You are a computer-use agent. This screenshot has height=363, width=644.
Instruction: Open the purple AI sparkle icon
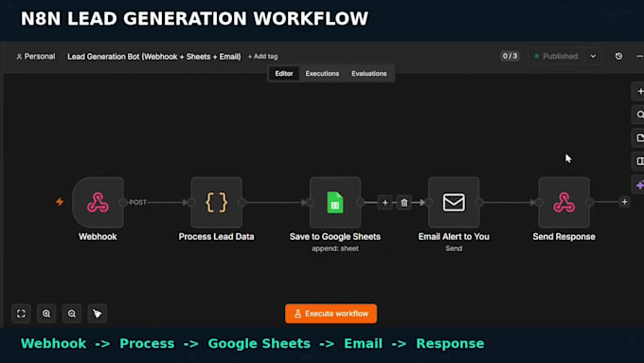pos(639,185)
